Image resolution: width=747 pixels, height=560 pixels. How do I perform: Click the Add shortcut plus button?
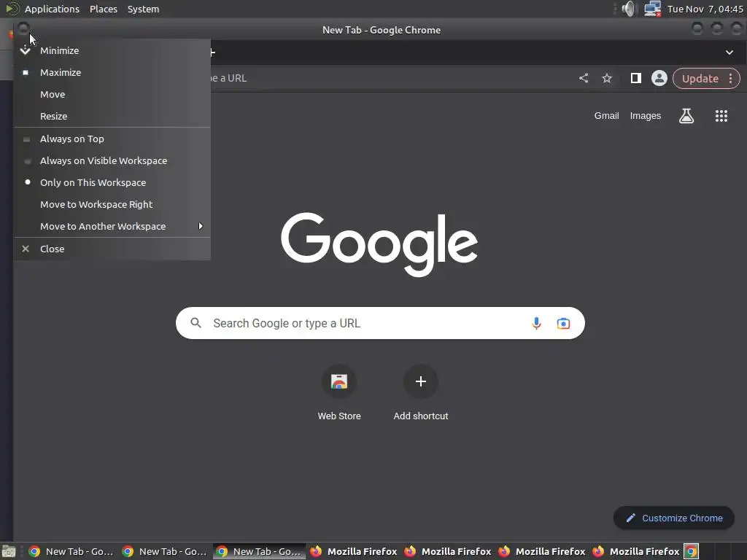421,381
